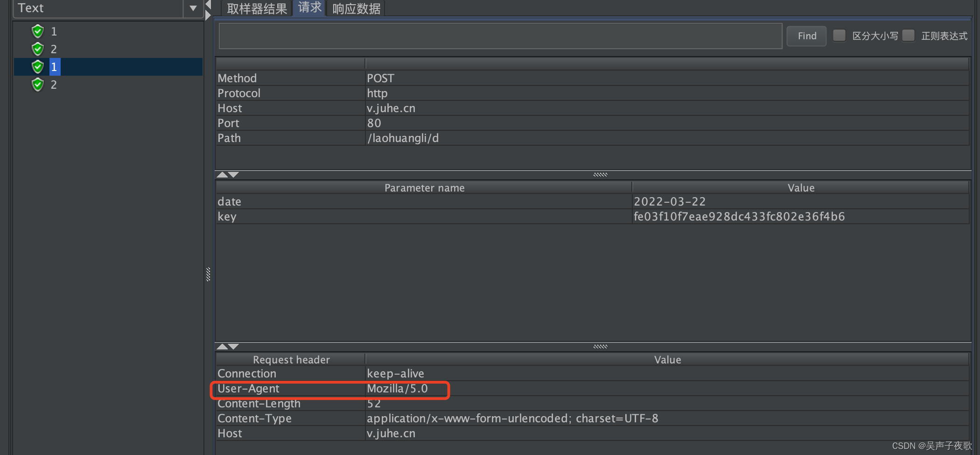Click the Value column header in the parameters table
The image size is (980, 455).
(801, 188)
